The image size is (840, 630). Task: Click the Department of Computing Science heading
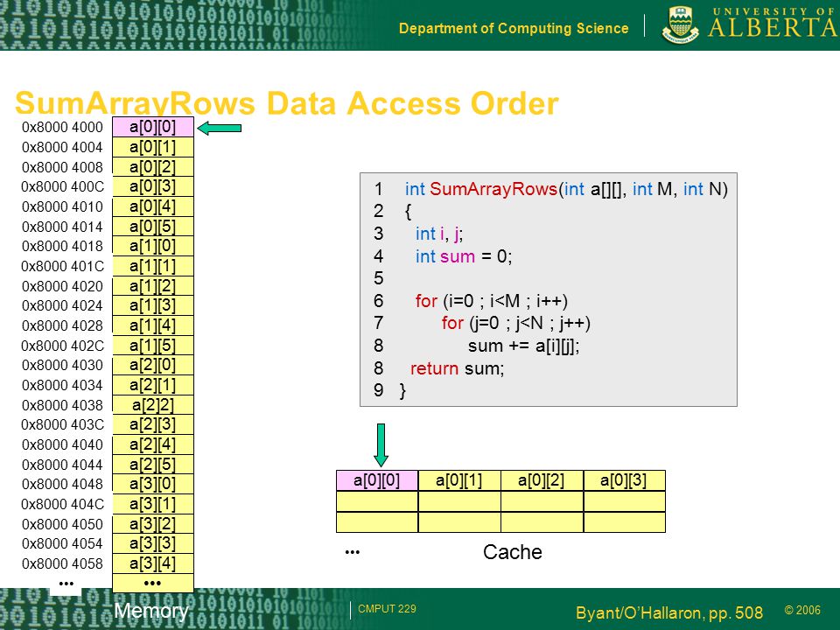[514, 28]
